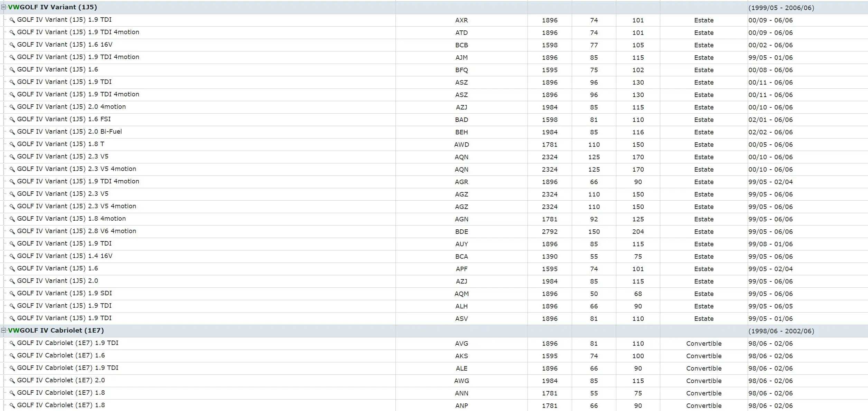Click date range 99/08 - 01/06 in AUY row
The width and height of the screenshot is (868, 411).
pyautogui.click(x=771, y=244)
